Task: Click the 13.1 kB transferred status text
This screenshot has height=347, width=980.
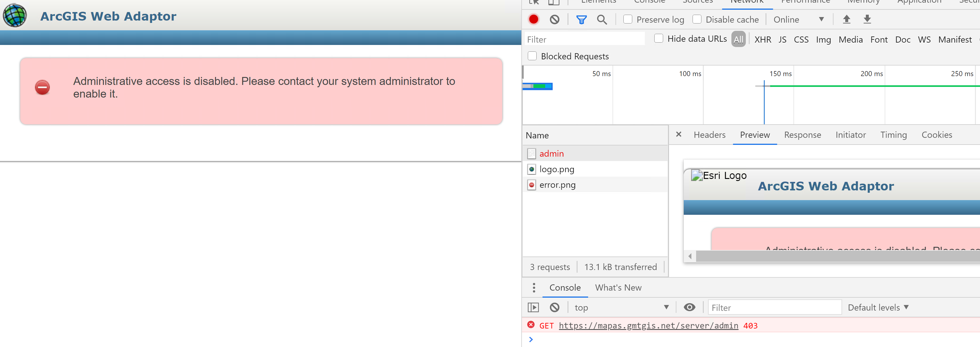Action: coord(620,267)
